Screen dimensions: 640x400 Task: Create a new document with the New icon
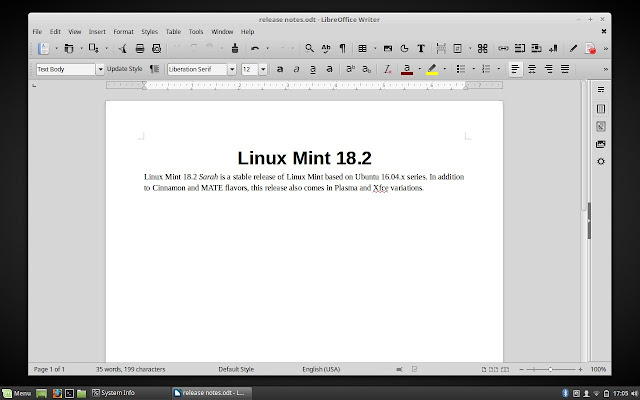tap(43, 49)
